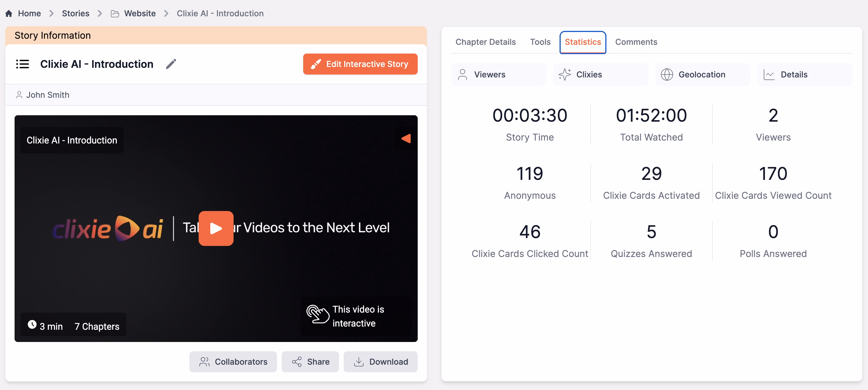Click Anonymous count 119
The height and width of the screenshot is (390, 868).
pos(530,174)
